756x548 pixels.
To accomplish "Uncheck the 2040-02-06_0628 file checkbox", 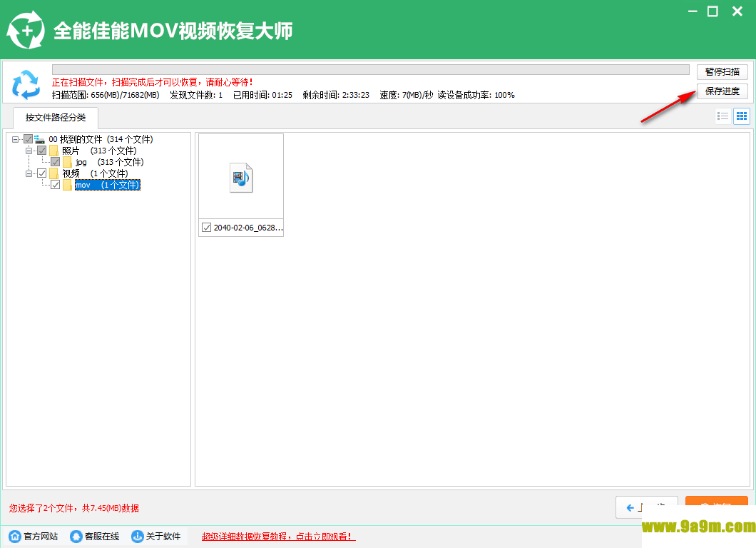I will point(206,228).
